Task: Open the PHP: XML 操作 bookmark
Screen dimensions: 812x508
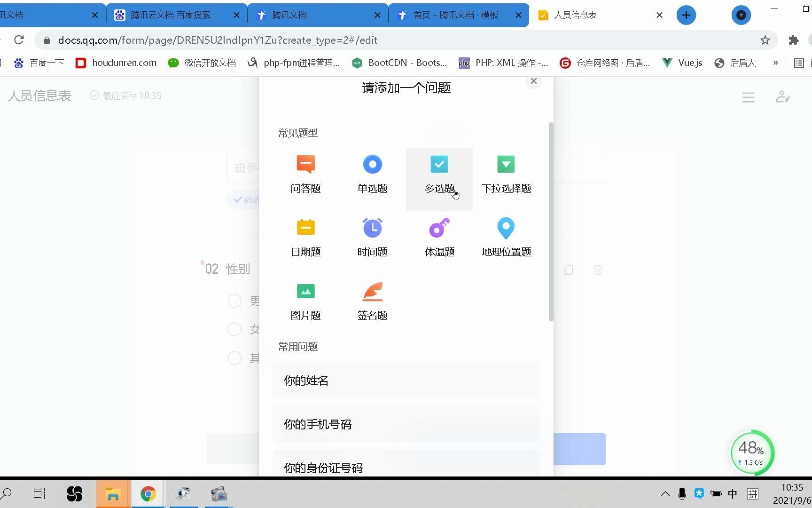Action: click(x=503, y=63)
